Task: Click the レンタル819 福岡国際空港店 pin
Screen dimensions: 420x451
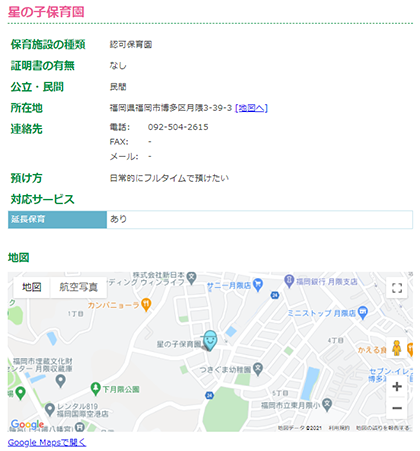Action: point(50,410)
